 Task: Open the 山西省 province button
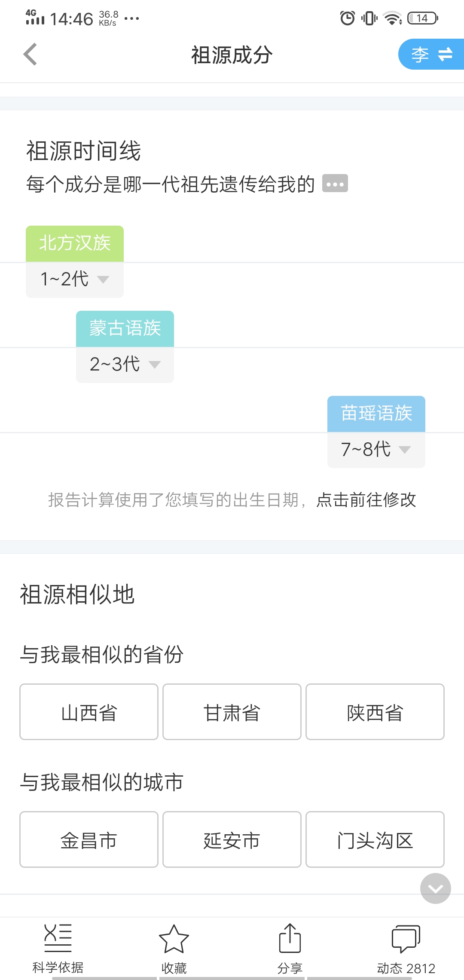coord(89,712)
